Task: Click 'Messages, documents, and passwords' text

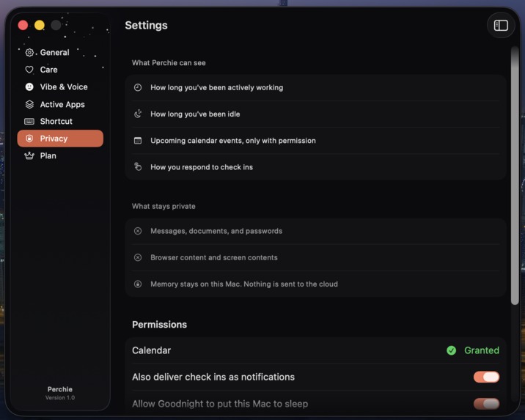Action: click(216, 231)
